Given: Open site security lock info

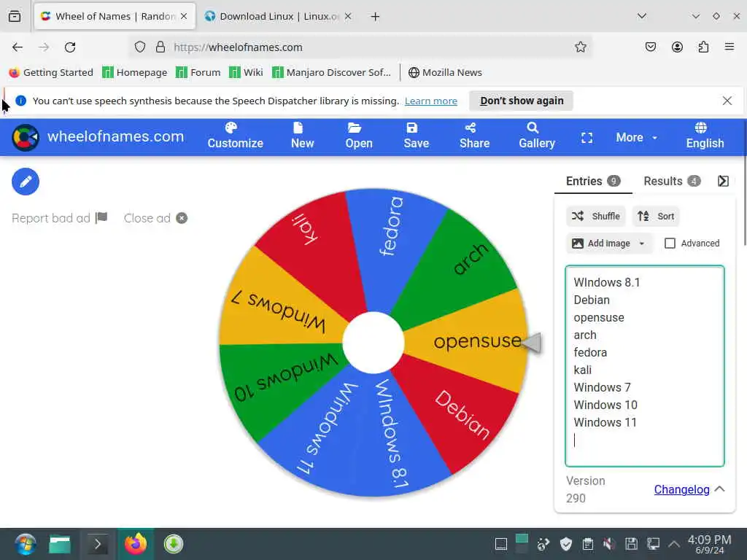Looking at the screenshot, I should coord(160,47).
